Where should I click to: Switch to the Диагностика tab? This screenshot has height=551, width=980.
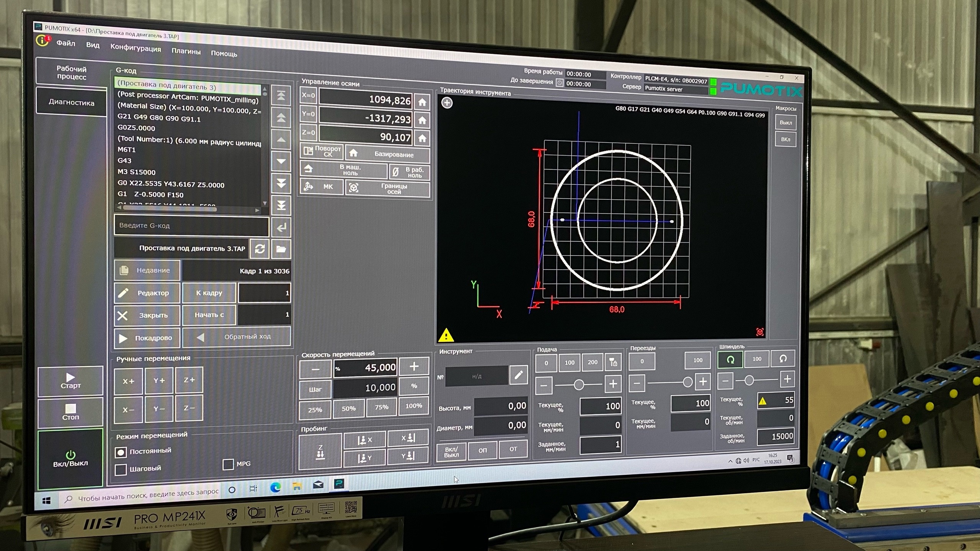pyautogui.click(x=71, y=102)
